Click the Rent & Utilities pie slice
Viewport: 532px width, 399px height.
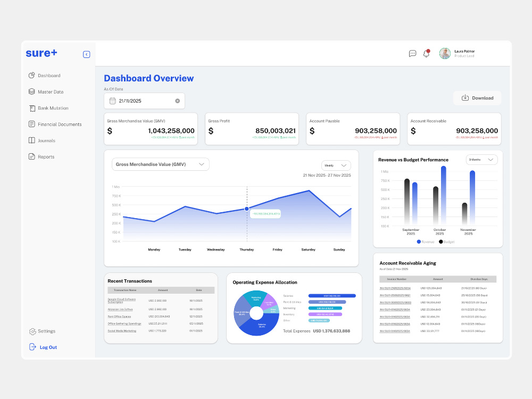(x=241, y=312)
